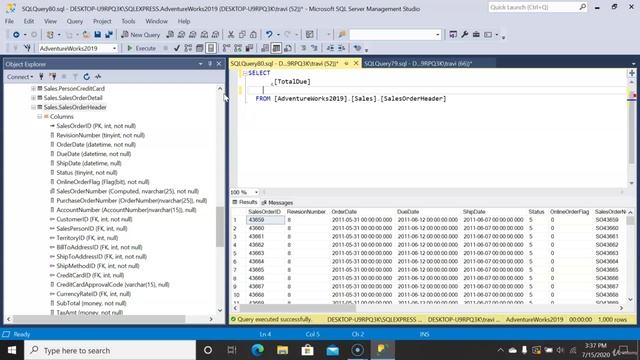Click the Undo arrow icon
Image resolution: width=640 pixels, height=360 pixels.
pyautogui.click(x=269, y=35)
